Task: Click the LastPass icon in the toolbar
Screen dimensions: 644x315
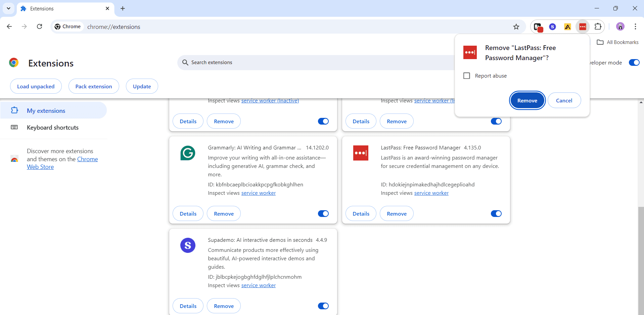Action: [x=583, y=27]
